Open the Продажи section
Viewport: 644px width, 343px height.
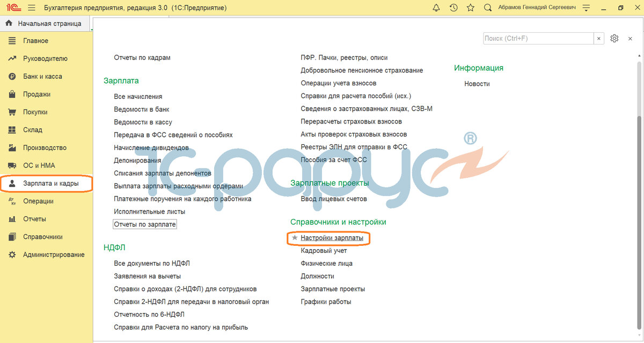pos(36,94)
